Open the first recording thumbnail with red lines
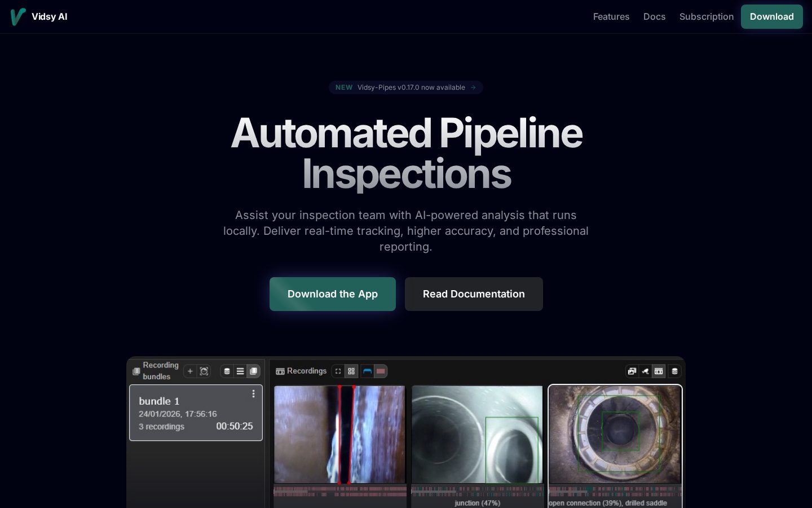812x508 pixels. tap(339, 435)
